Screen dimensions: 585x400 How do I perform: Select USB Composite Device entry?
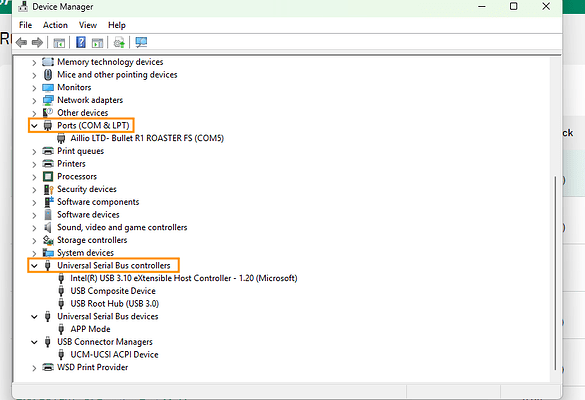coord(113,291)
